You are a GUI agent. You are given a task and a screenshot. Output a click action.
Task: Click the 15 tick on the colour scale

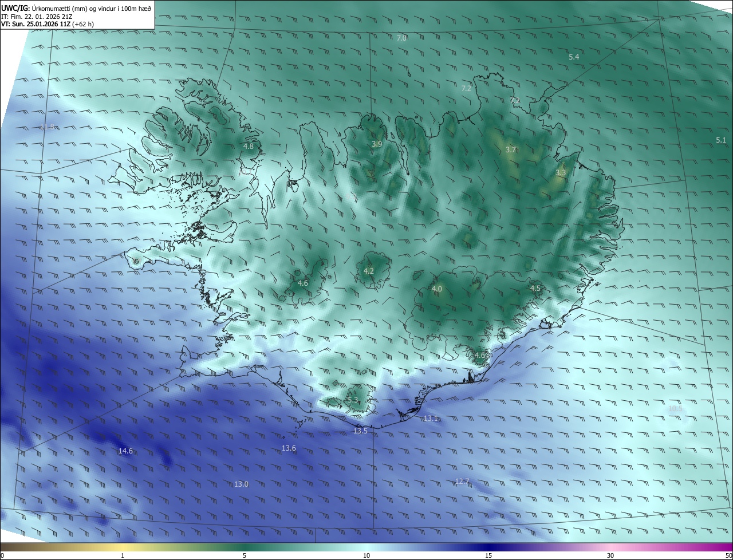pos(488,555)
